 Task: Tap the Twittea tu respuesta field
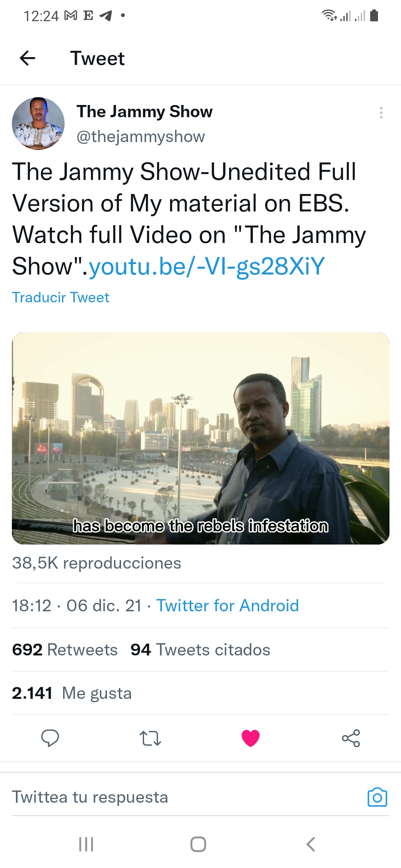tap(186, 797)
